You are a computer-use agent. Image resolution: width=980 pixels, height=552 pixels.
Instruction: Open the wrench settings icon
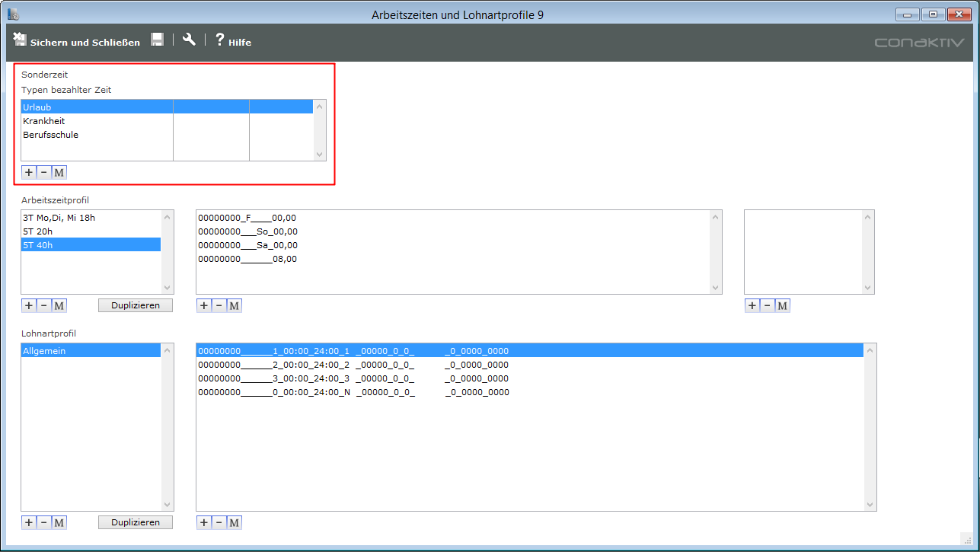point(189,40)
